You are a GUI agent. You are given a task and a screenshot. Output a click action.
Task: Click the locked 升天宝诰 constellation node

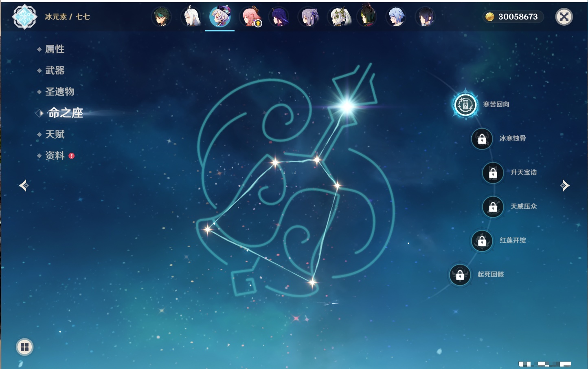[493, 173]
